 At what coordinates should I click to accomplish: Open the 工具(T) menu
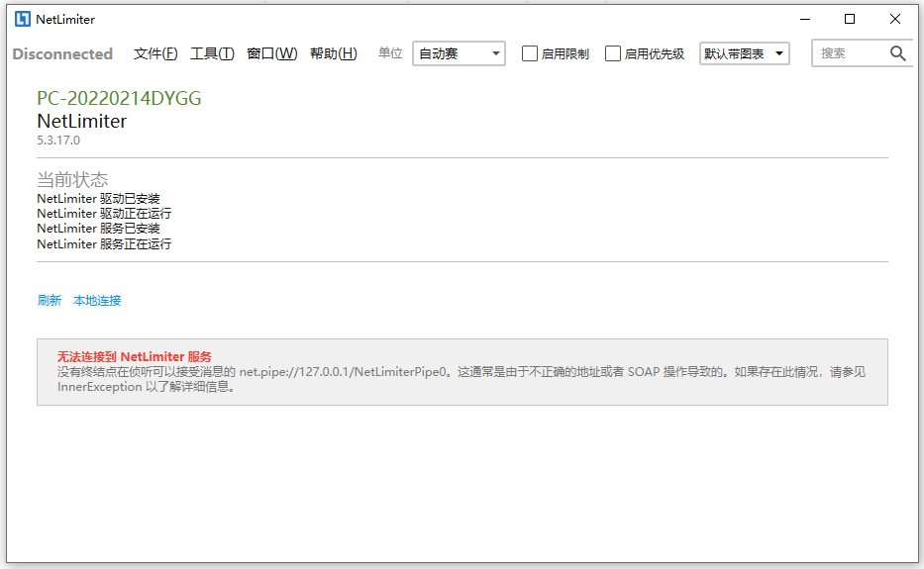pyautogui.click(x=212, y=53)
